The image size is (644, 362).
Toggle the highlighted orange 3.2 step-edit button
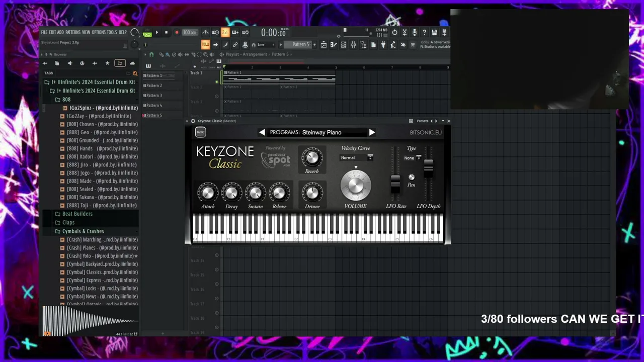[225, 32]
